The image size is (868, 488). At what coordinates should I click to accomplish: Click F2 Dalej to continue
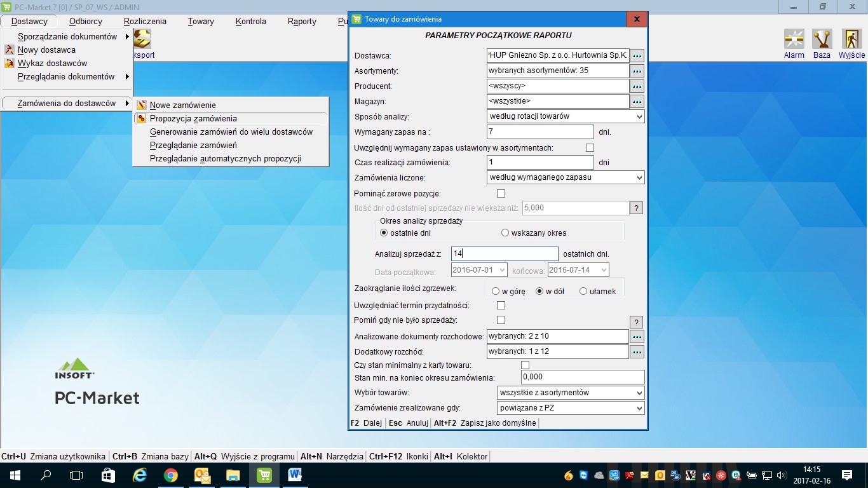click(x=367, y=423)
